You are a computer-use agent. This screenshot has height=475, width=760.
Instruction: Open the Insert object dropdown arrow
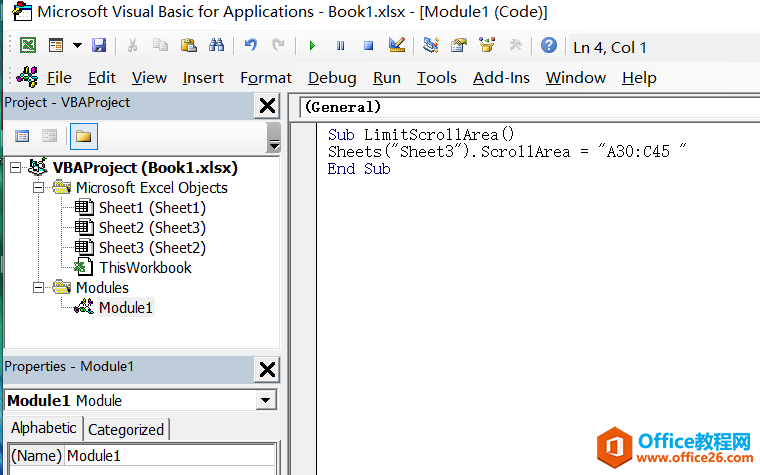click(77, 46)
